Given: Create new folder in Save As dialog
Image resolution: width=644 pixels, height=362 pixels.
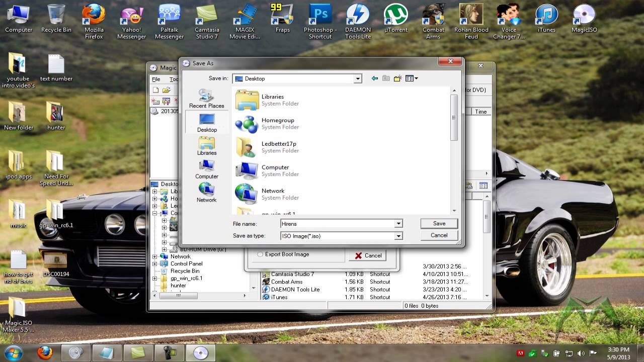Looking at the screenshot, I should coord(397,78).
